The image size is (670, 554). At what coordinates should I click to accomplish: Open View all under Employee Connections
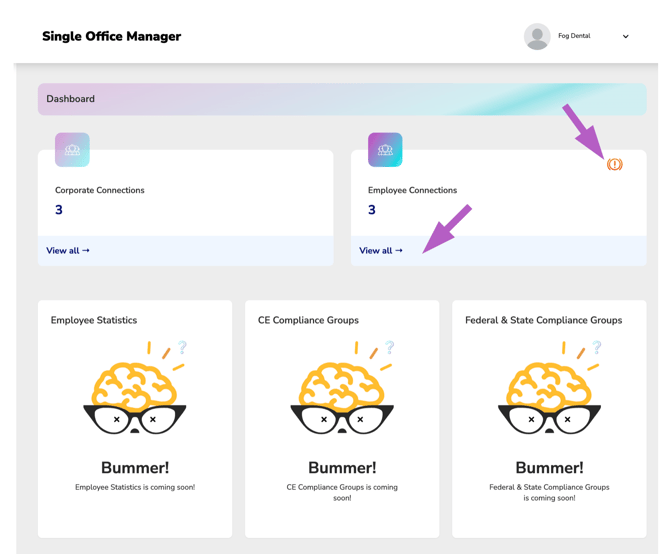[x=381, y=250]
